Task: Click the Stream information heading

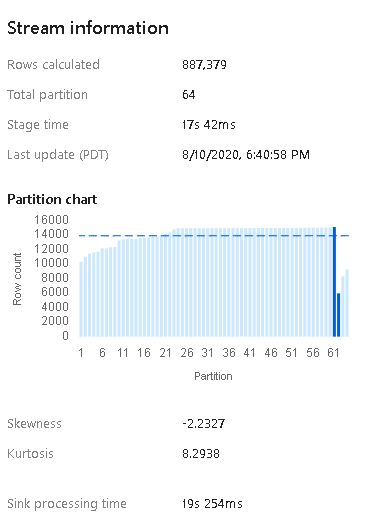Action: point(88,28)
